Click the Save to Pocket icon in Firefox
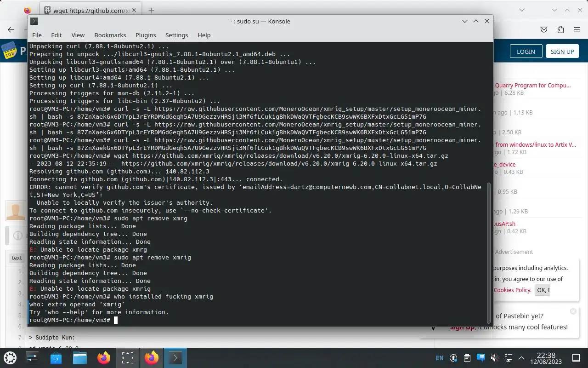Viewport: 588px width, 368px height. (x=544, y=29)
